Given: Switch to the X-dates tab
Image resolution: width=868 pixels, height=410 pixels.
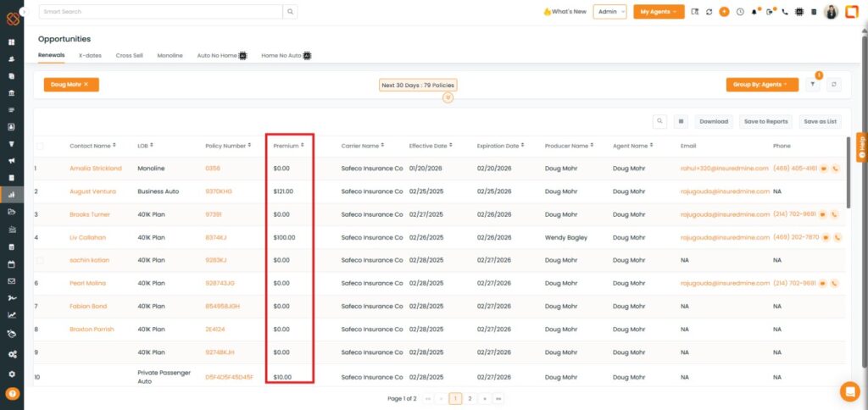Looking at the screenshot, I should 90,55.
